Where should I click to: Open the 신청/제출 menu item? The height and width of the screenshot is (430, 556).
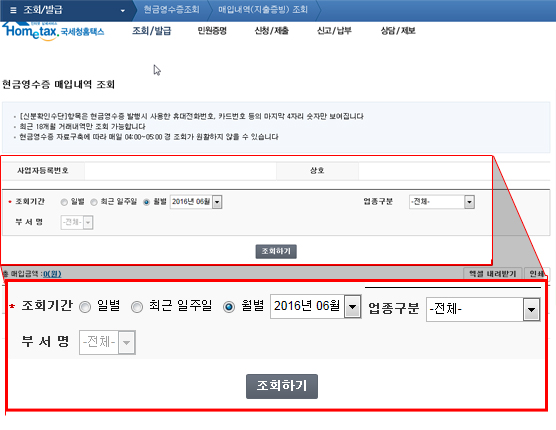(272, 31)
